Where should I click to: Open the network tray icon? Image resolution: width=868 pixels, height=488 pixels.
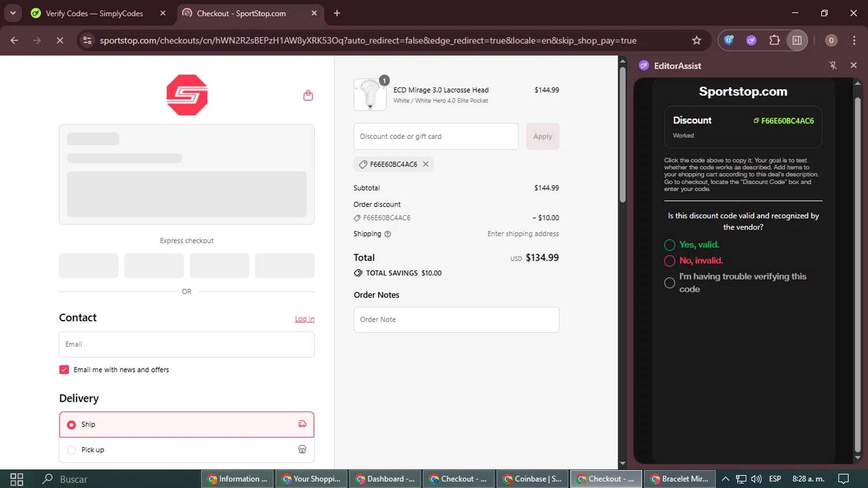[x=741, y=479]
